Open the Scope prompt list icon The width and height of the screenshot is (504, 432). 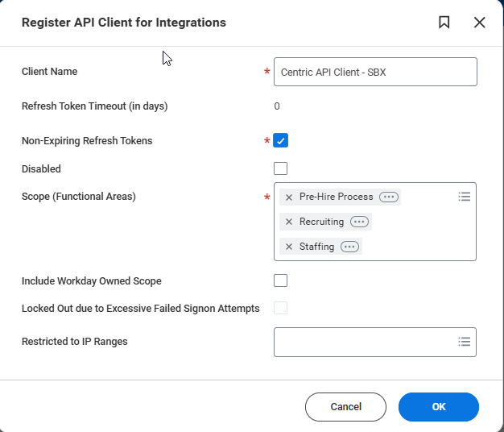click(464, 197)
